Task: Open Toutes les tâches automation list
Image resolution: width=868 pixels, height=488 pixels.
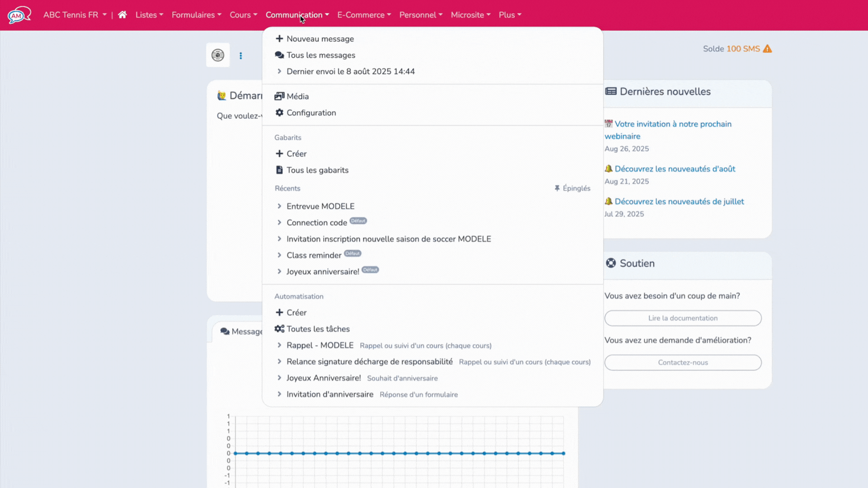Action: [318, 329]
